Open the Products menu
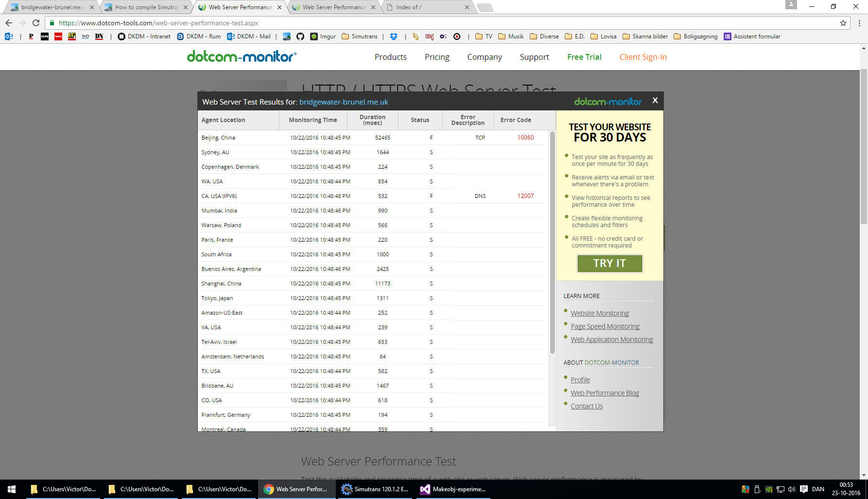Viewport: 868px width, 499px height. (391, 57)
